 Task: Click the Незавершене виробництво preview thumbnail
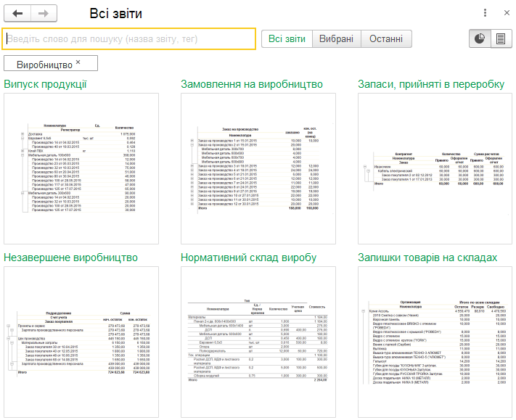[81, 342]
